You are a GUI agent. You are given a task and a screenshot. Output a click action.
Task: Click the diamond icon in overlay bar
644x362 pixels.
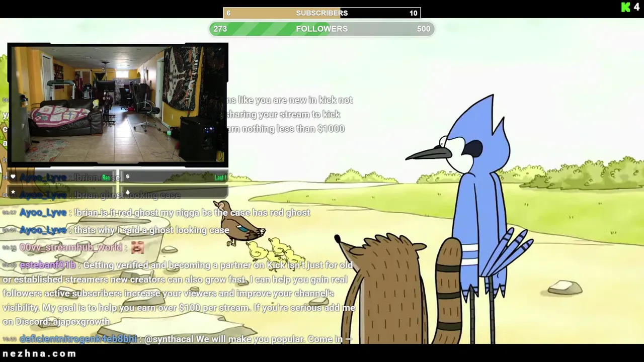127,192
